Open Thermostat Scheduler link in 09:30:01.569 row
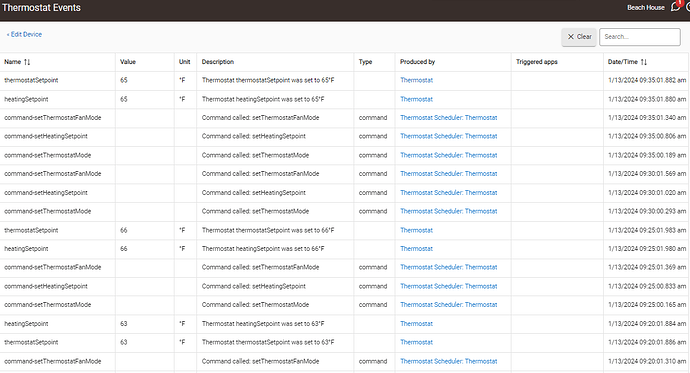The height and width of the screenshot is (373, 690). (x=448, y=173)
